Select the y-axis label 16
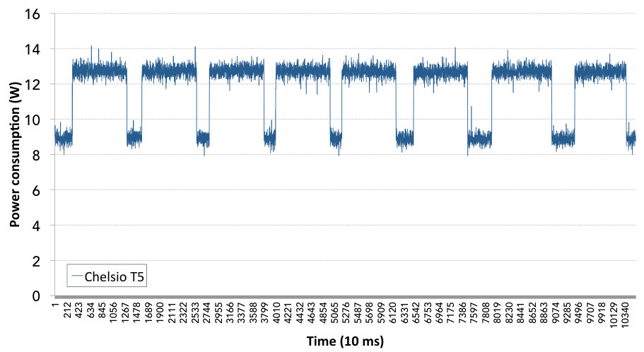The height and width of the screenshot is (352, 644). pyautogui.click(x=33, y=14)
